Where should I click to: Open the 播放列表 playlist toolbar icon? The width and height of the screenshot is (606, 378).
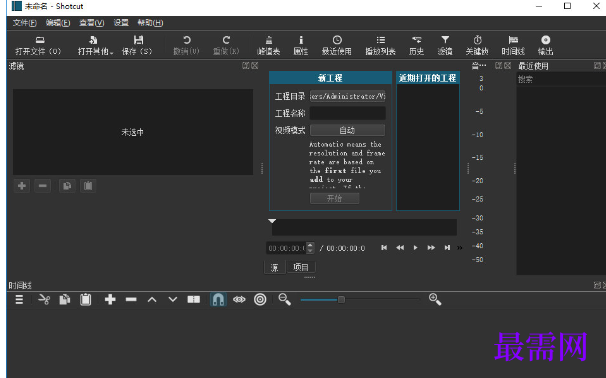pos(381,45)
